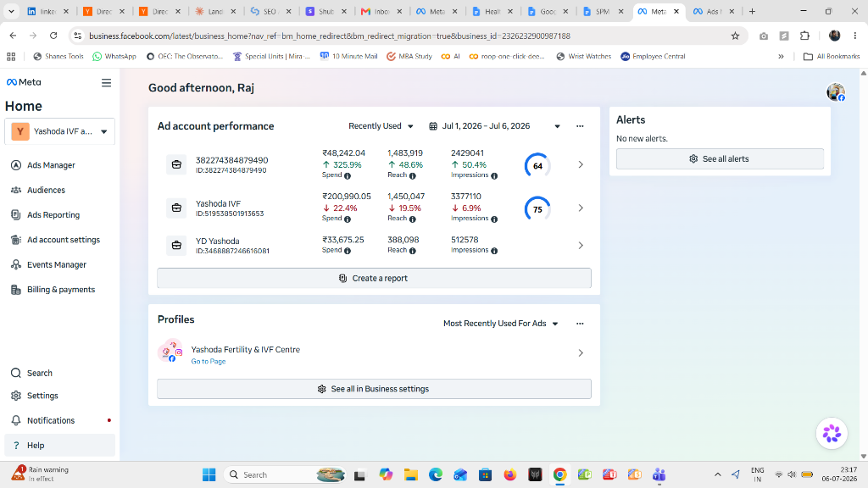Screen dimensions: 868x488
Task: Click See all in Business settings
Action: coord(374,389)
